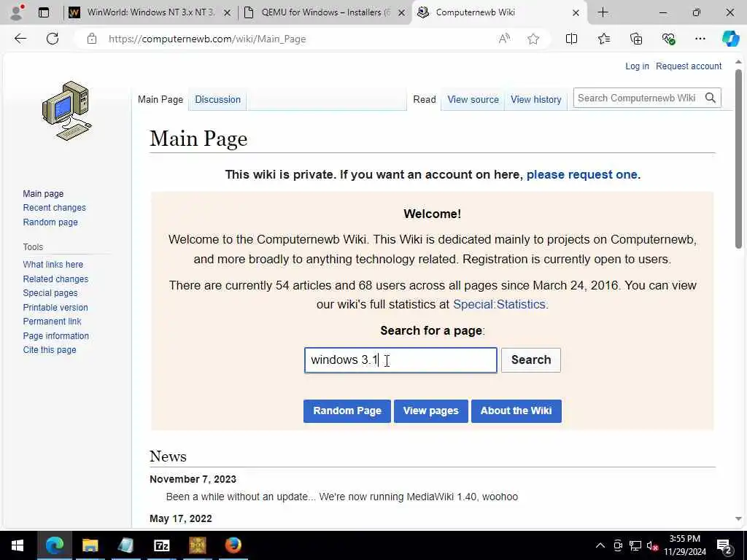The width and height of the screenshot is (747, 560).
Task: Open Settings and more ellipsis menu
Action: pyautogui.click(x=700, y=39)
